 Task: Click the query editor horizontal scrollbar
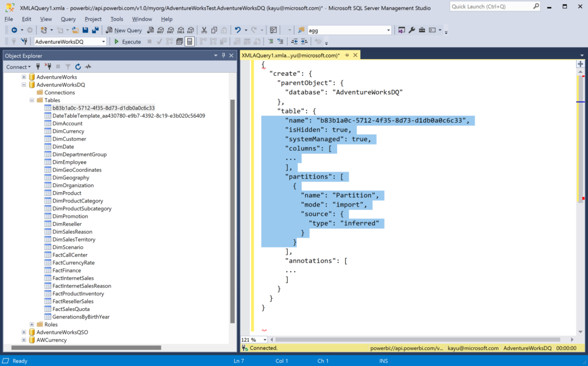point(418,340)
